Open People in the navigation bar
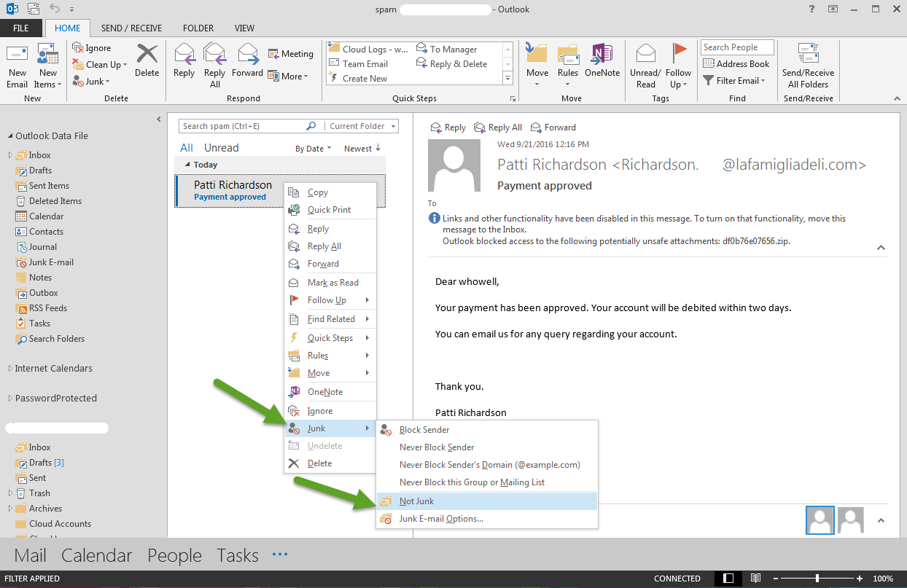907x588 pixels. coord(175,555)
